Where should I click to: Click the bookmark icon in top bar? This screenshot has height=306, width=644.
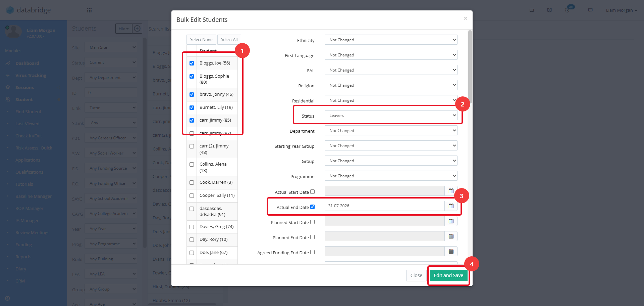pos(549,10)
